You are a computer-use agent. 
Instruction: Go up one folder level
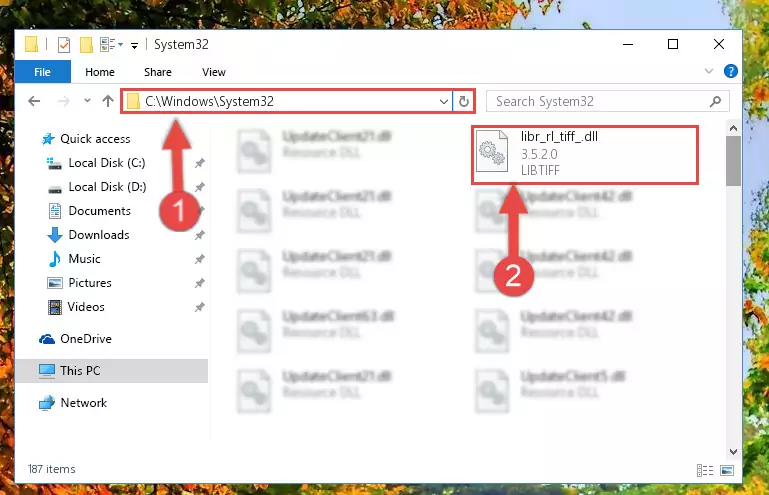click(x=108, y=101)
